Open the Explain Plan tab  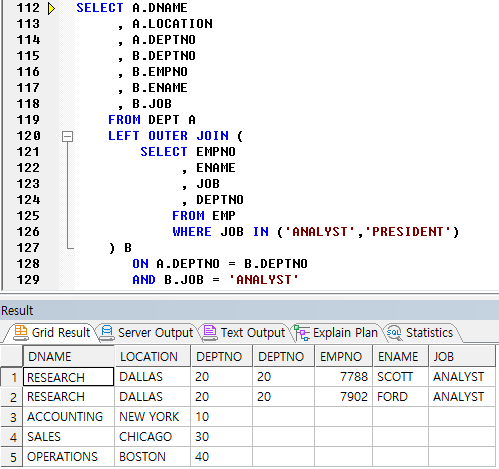336,333
